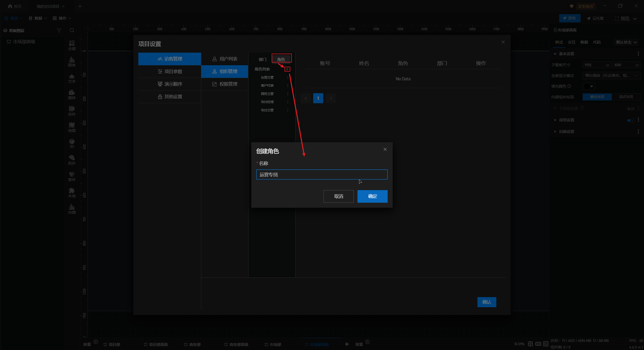Toggle the 子看板轮播 switch
Viewport: 644px width, 350px height.
(630, 109)
